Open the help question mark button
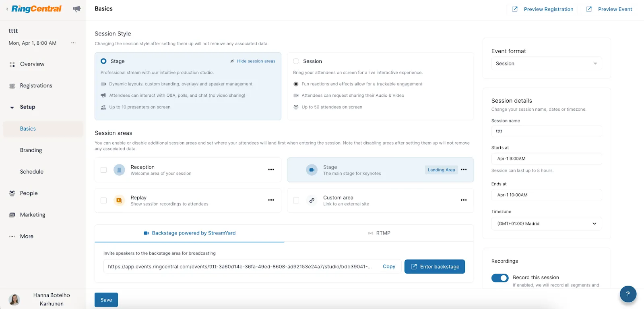Screen dimensions: 644x309 [628, 294]
